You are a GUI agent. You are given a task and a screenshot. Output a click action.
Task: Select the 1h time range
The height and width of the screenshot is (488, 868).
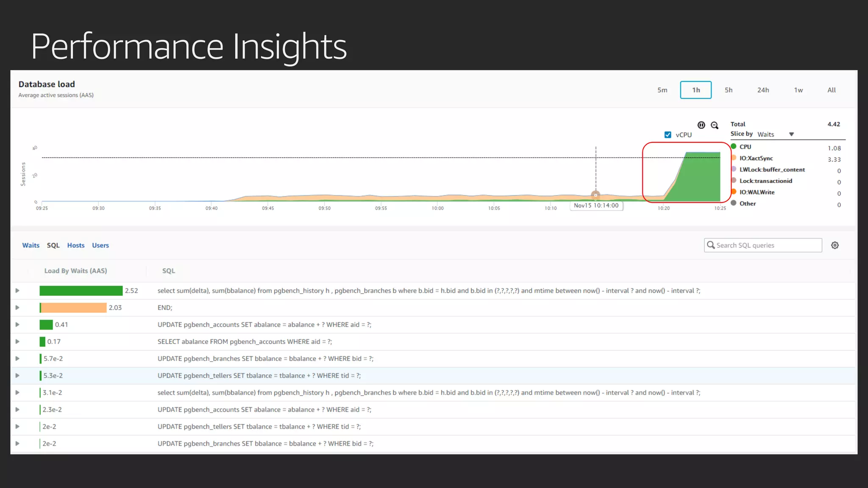[x=696, y=90]
